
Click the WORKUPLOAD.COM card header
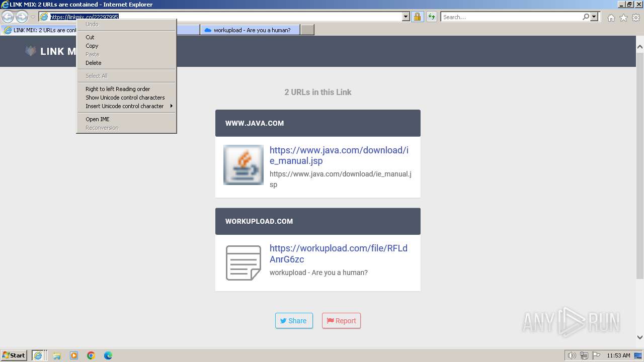318,221
